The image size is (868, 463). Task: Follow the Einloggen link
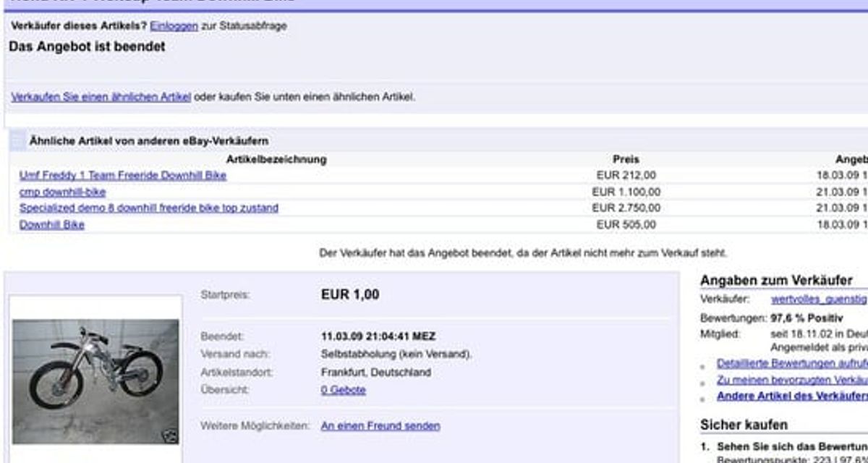174,25
